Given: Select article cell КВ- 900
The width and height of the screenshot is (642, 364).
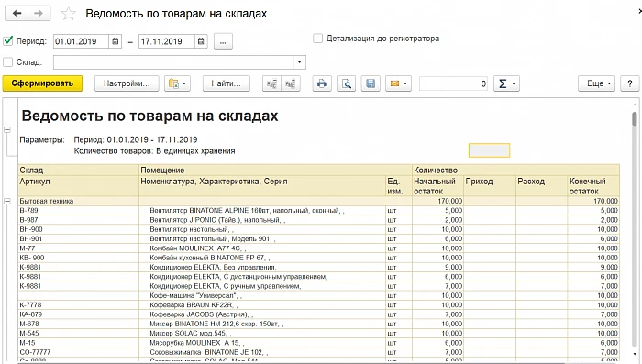Looking at the screenshot, I should (79, 258).
